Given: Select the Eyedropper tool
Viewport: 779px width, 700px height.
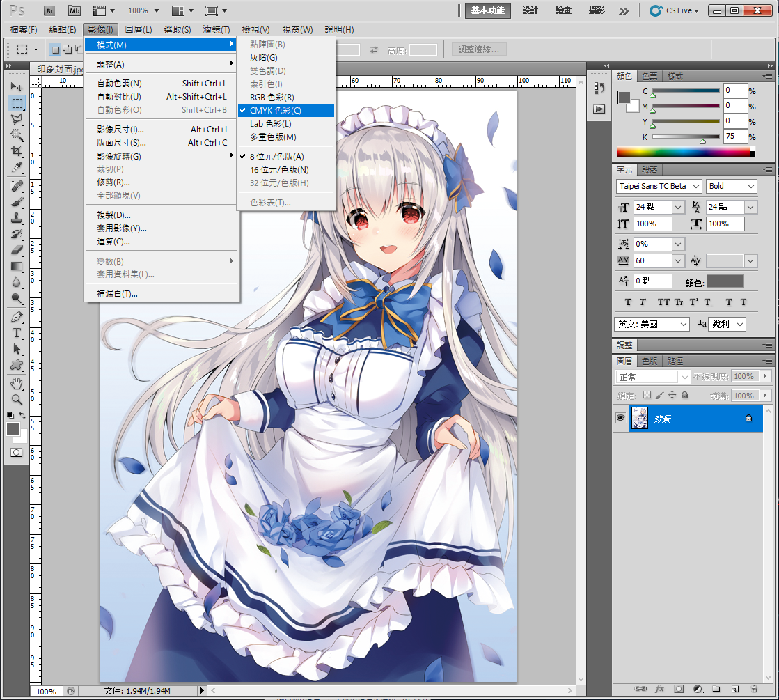Looking at the screenshot, I should point(17,168).
